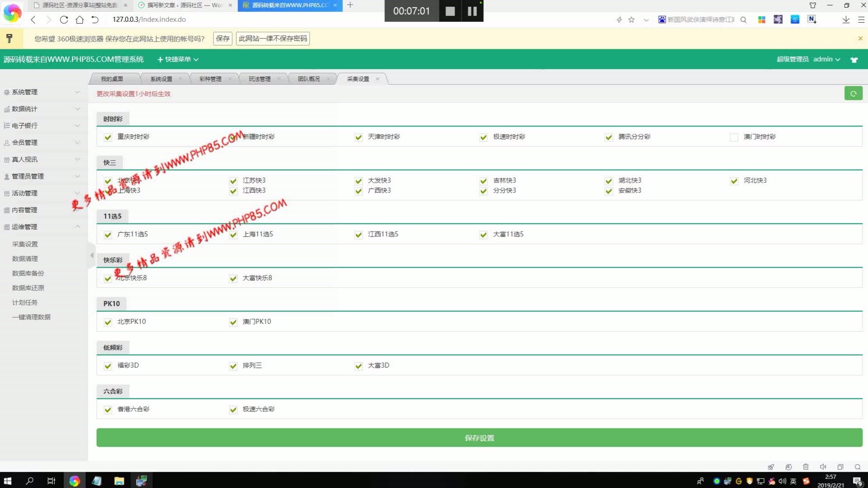
Task: Expand 真人视讯 sidebar menu
Action: click(43, 159)
